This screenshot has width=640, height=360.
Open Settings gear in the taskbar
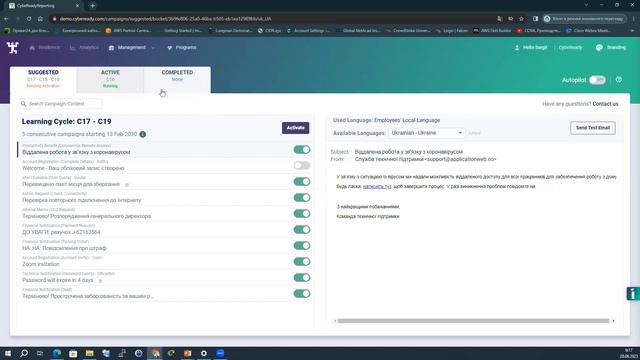(204, 353)
